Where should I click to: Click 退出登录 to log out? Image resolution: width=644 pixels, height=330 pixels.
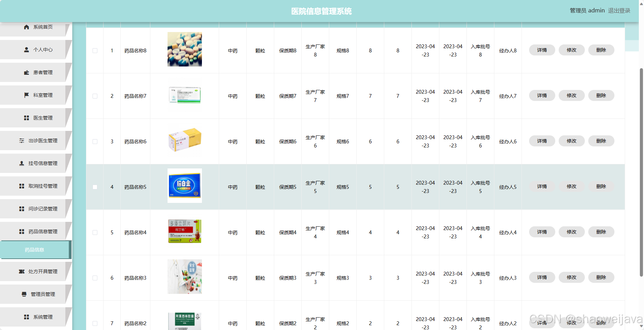[619, 11]
